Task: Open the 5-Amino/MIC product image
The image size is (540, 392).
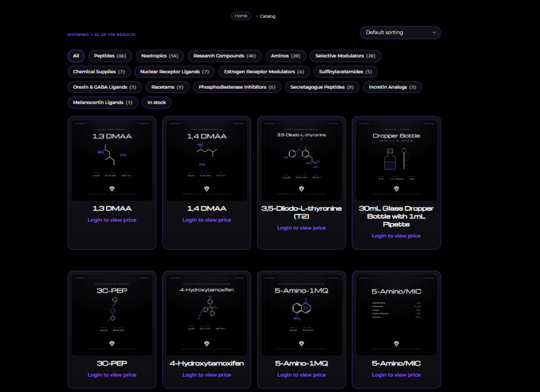Action: pos(397,315)
